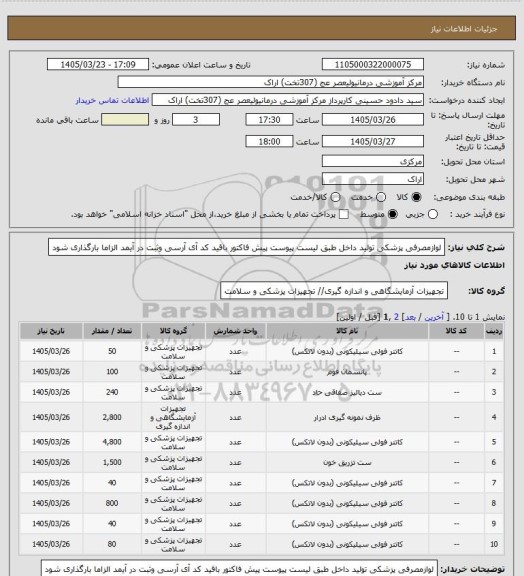Click the announcement date field 1405/03/23 - 17:09

pos(98,64)
